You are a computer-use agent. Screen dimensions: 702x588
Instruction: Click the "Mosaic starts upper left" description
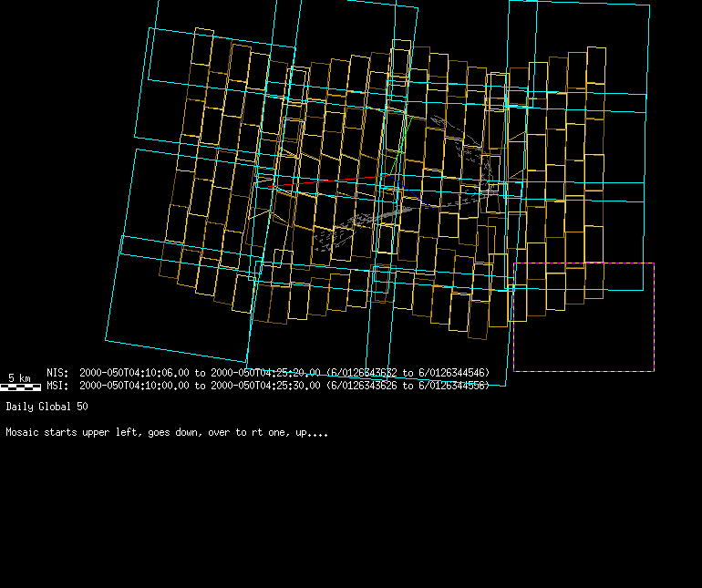click(x=167, y=432)
